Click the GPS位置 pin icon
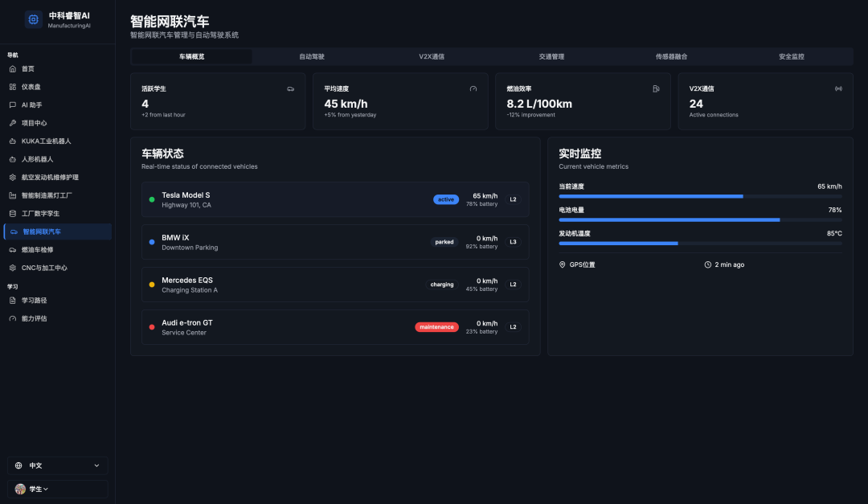The height and width of the screenshot is (504, 868). (563, 264)
